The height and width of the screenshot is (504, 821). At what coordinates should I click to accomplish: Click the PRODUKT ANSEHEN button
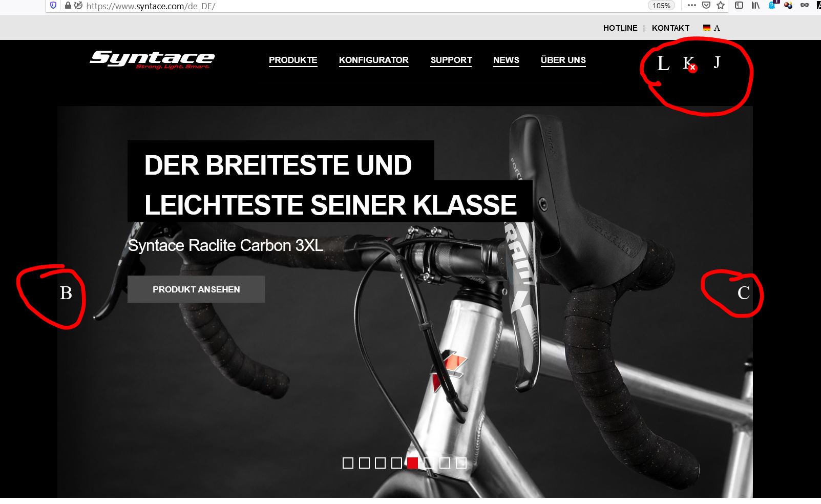[196, 289]
